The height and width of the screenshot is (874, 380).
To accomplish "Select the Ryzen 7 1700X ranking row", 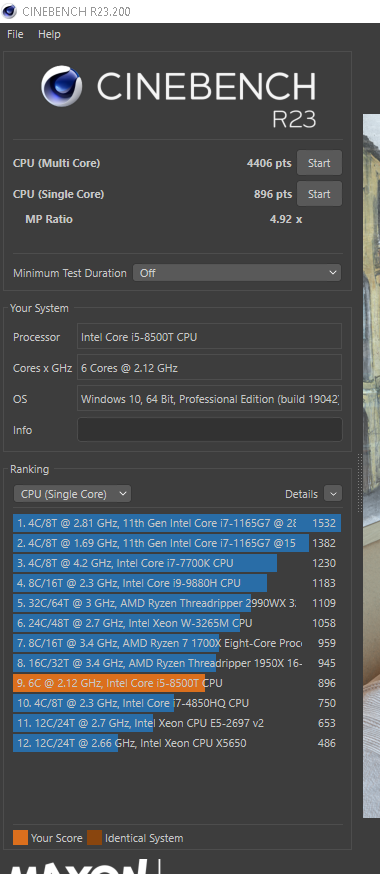I will pyautogui.click(x=177, y=643).
